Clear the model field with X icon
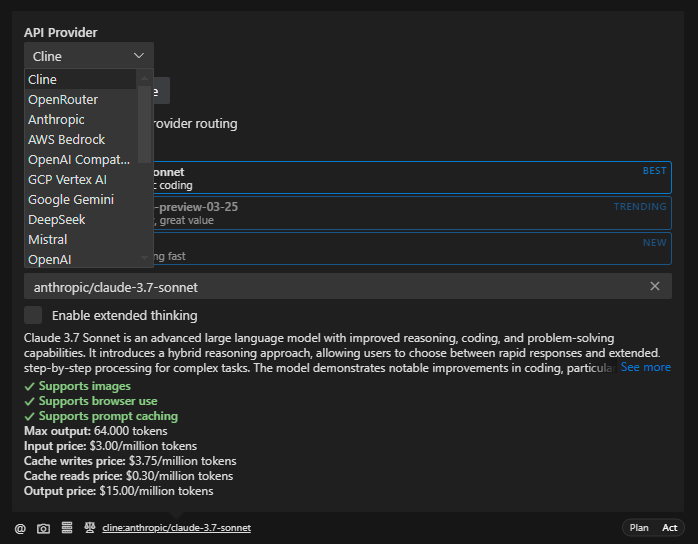698x544 pixels. click(x=654, y=286)
